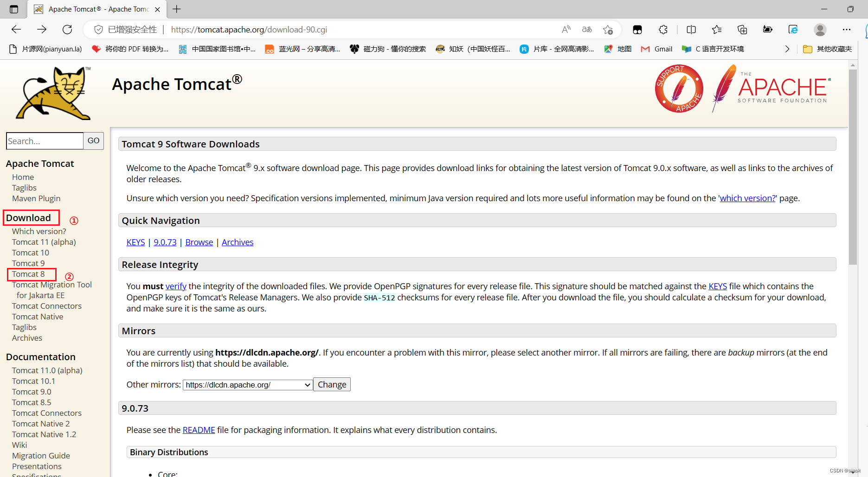Image resolution: width=868 pixels, height=477 pixels.
Task: Reload the page with the refresh icon
Action: click(67, 30)
